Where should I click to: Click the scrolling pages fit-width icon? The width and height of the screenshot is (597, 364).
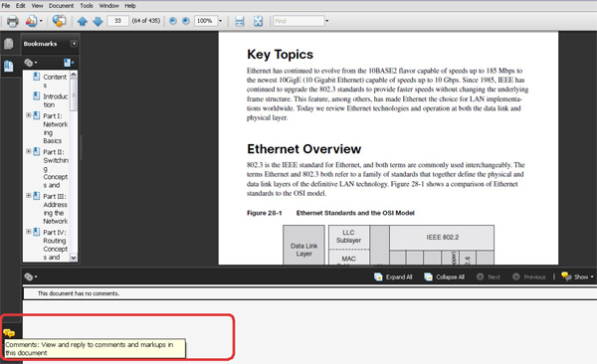(240, 21)
